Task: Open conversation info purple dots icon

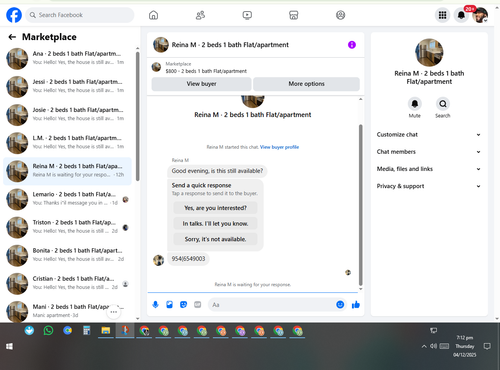Action: [352, 45]
